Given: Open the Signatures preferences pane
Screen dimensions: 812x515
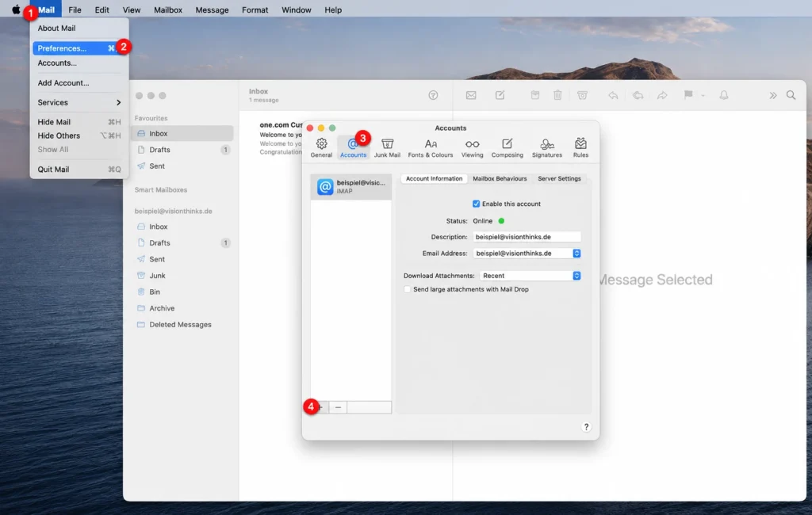Looking at the screenshot, I should click(547, 147).
